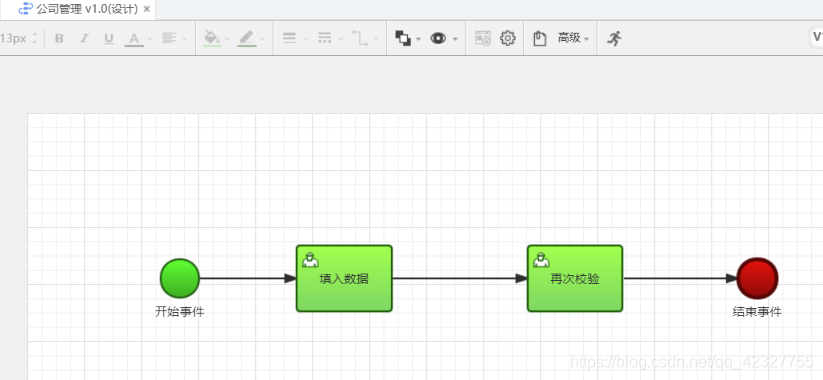Screen dimensions: 823x380
Task: Click the line width icon
Action: (290, 38)
